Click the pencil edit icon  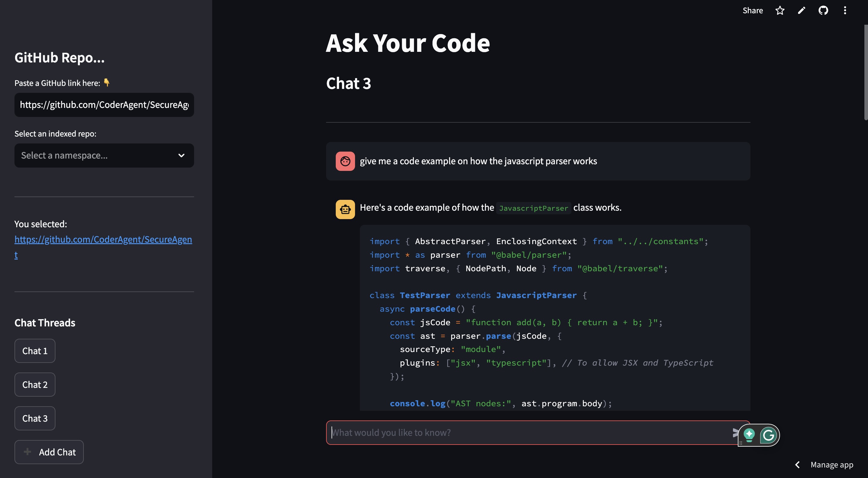(x=801, y=11)
